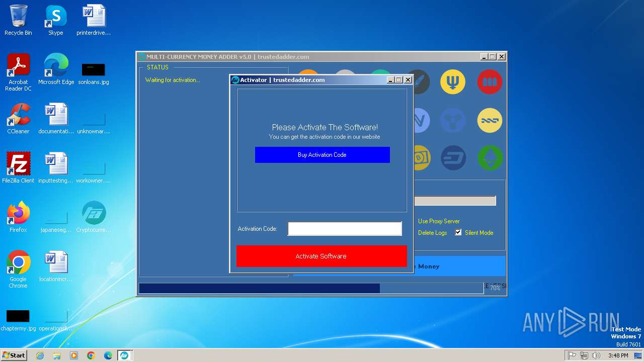Select the locationincr... Word document icon
644x362 pixels.
click(x=56, y=266)
